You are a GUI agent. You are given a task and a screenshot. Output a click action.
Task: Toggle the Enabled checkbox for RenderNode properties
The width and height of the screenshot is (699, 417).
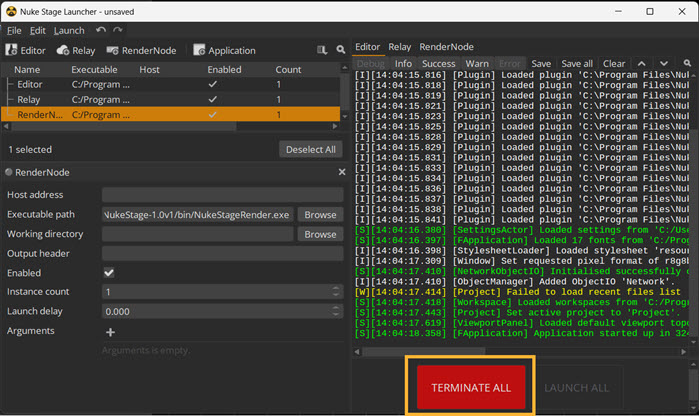pos(109,273)
